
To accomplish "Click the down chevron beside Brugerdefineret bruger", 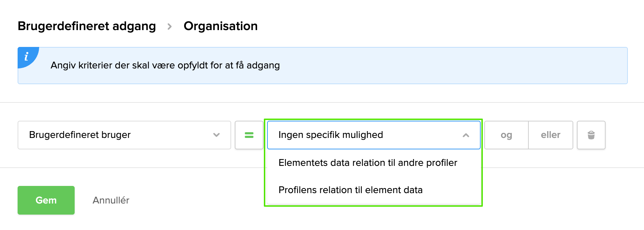I will tap(216, 135).
